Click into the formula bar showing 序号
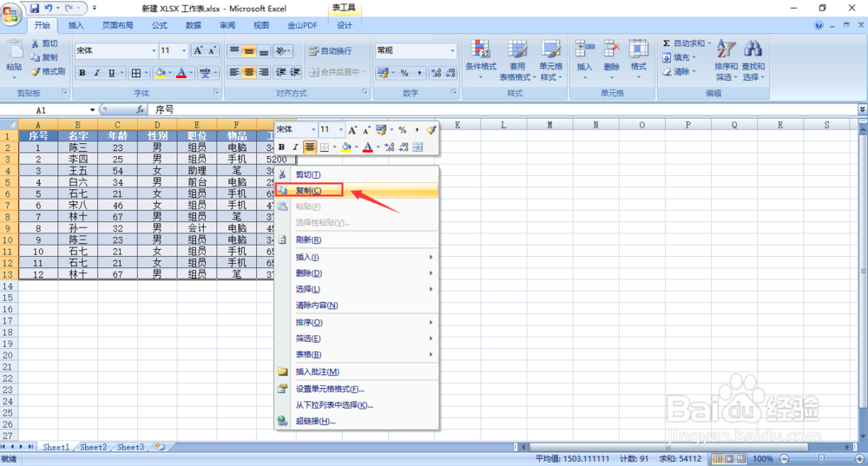Viewport: 868px width, 466px height. click(503, 109)
